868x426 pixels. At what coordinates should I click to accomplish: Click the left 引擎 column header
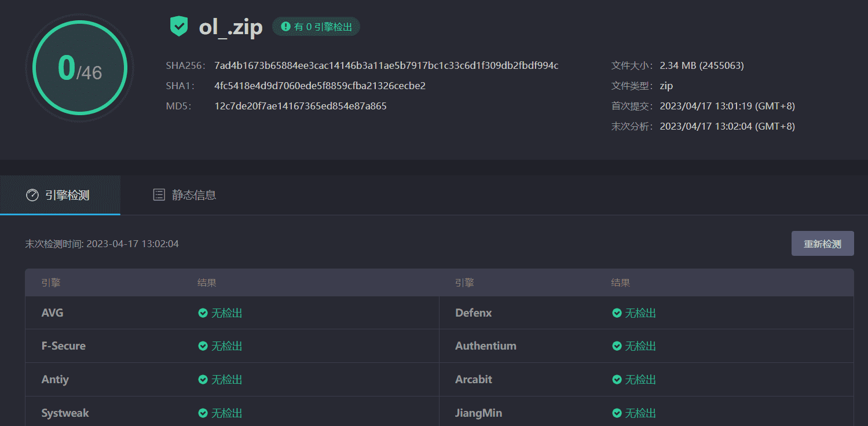pos(51,283)
